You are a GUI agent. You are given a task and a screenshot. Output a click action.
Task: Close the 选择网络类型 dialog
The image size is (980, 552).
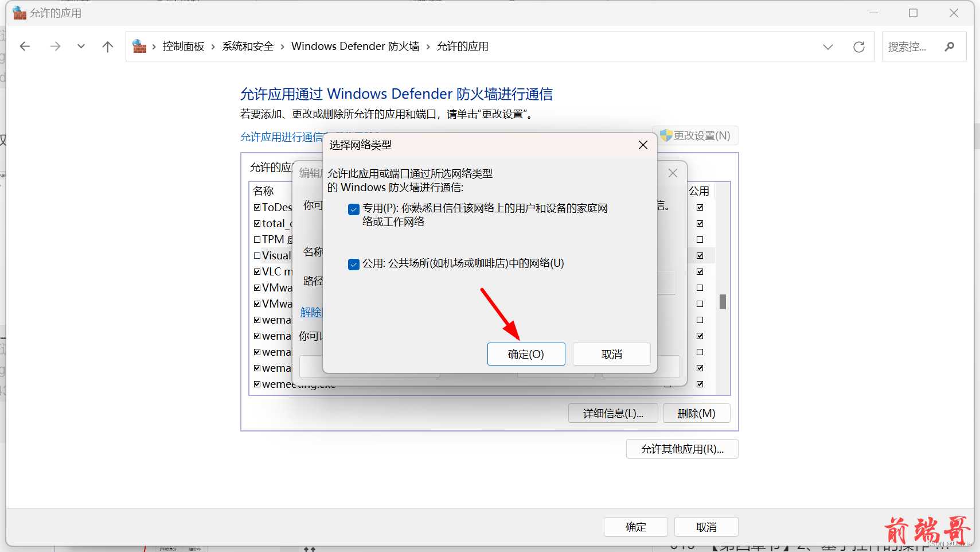(643, 145)
